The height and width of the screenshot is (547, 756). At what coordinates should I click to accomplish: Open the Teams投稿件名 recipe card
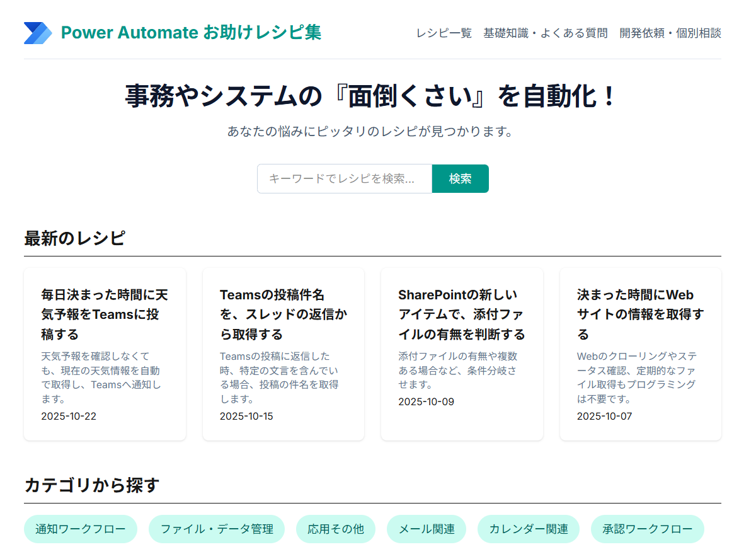(283, 353)
